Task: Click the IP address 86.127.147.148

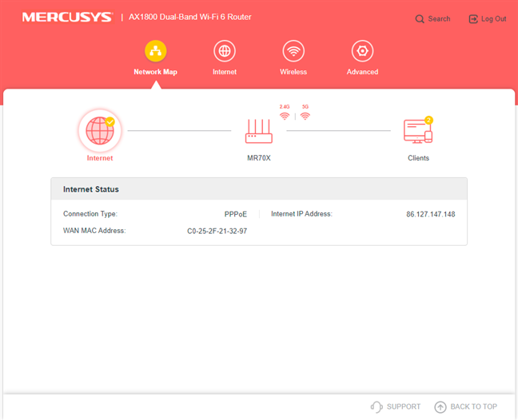Action: 430,215
